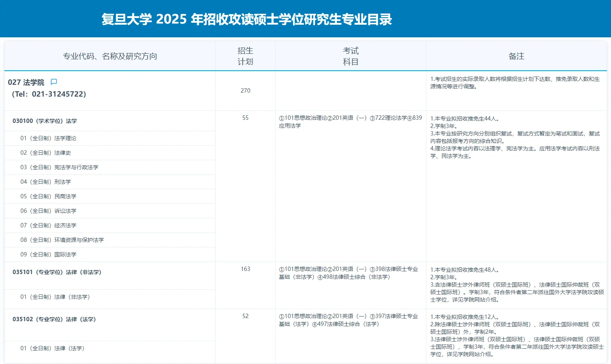Select direction 04（全日制）刑法学
The height and width of the screenshot is (364, 611).
[x=110, y=182]
